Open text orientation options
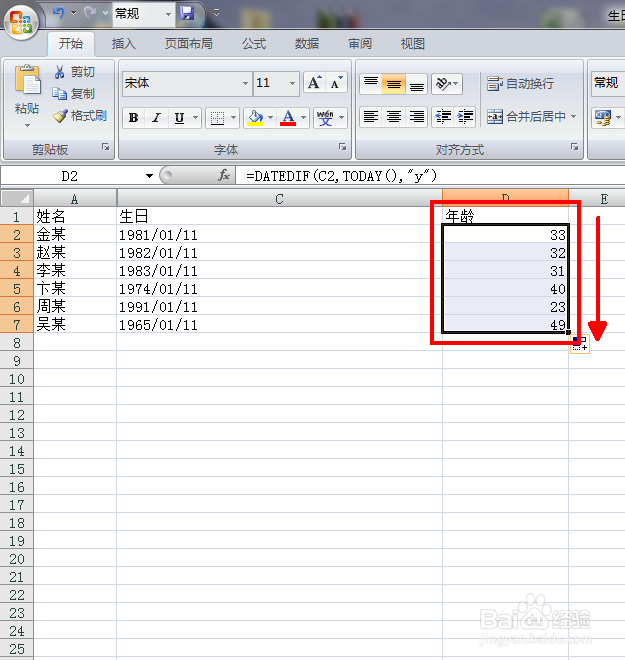 447,83
